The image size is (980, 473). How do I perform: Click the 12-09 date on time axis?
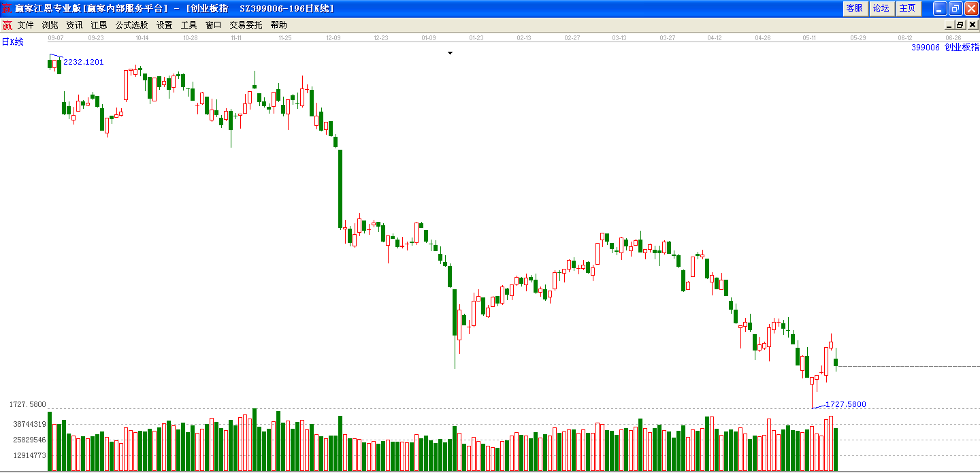pos(333,38)
